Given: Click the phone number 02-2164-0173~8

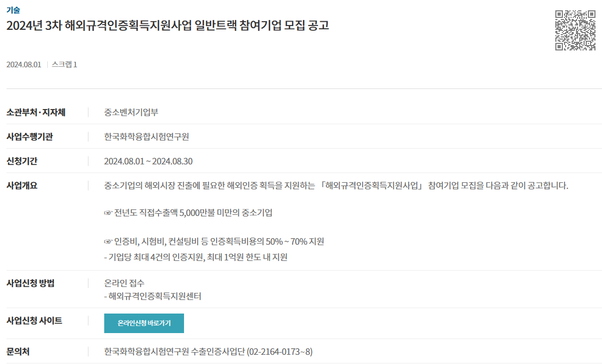Looking at the screenshot, I should click(x=280, y=352).
